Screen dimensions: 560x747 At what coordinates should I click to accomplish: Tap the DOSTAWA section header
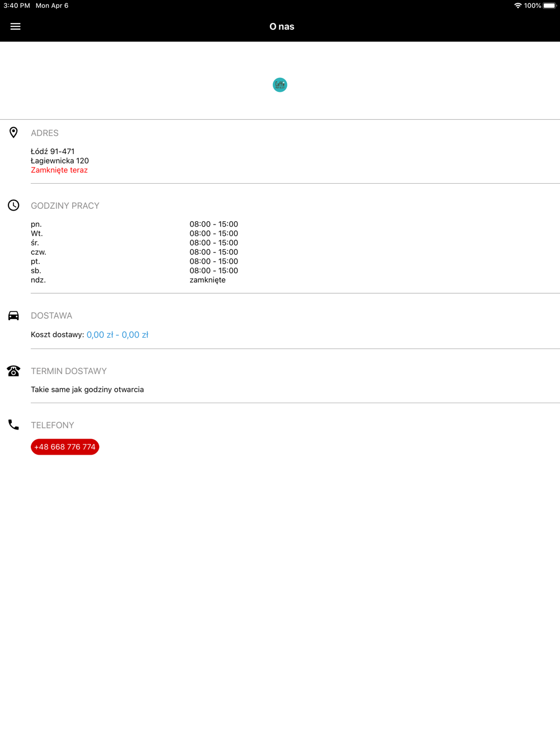(x=52, y=316)
